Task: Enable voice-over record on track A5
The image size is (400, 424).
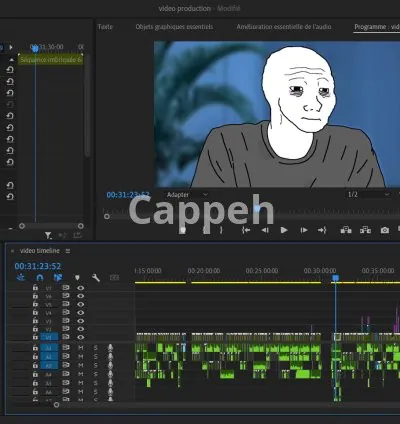Action: click(x=110, y=383)
